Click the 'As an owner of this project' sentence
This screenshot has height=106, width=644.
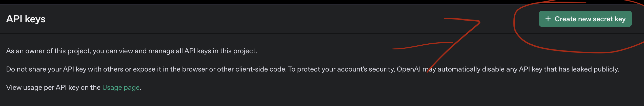[x=132, y=51]
